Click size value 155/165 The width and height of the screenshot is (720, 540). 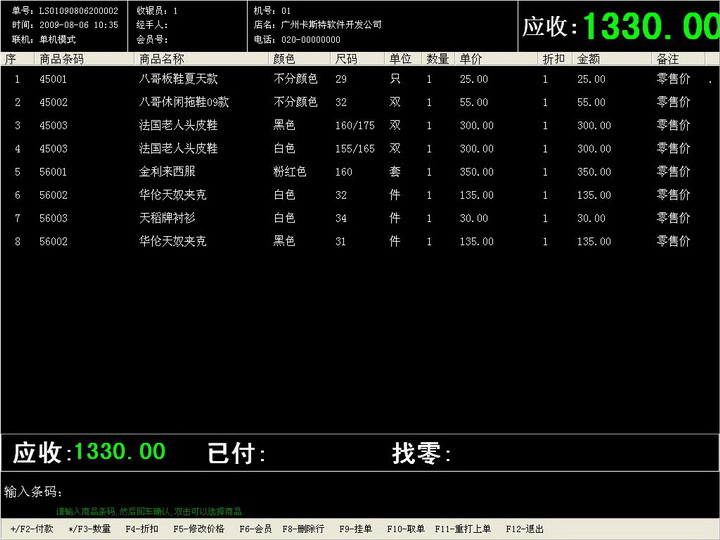pos(355,149)
